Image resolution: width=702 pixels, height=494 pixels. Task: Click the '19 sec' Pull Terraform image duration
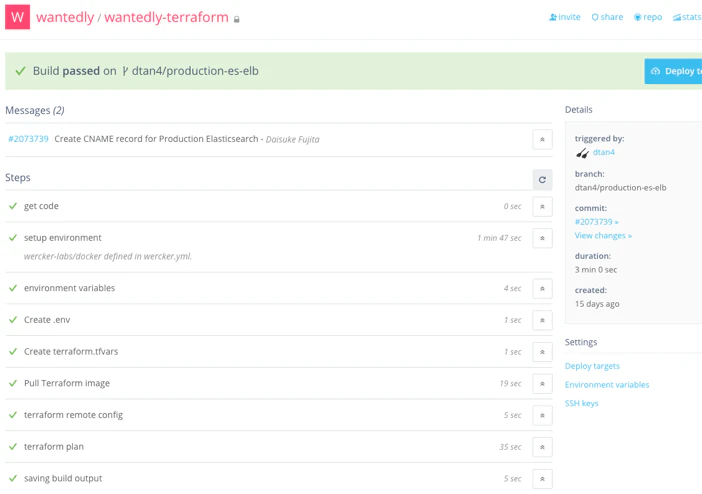pos(510,383)
